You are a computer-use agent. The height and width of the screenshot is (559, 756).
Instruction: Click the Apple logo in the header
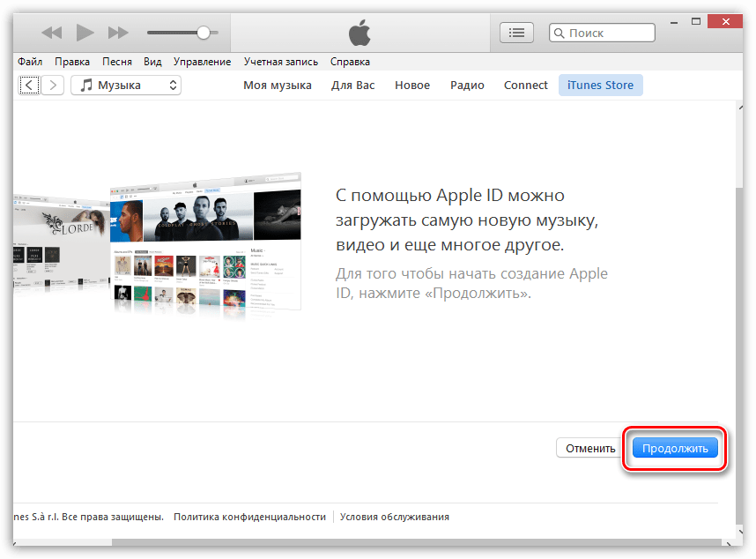click(359, 33)
